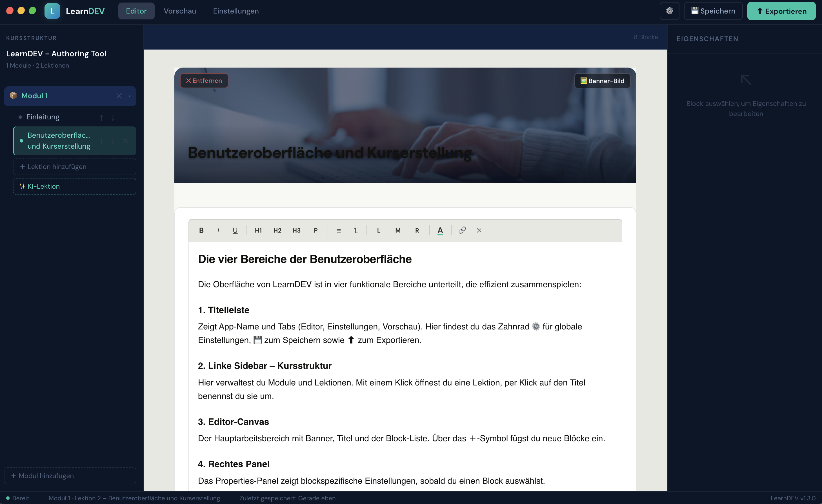Move Benutzeroberfläche lesson up
822x504 pixels.
pos(101,141)
